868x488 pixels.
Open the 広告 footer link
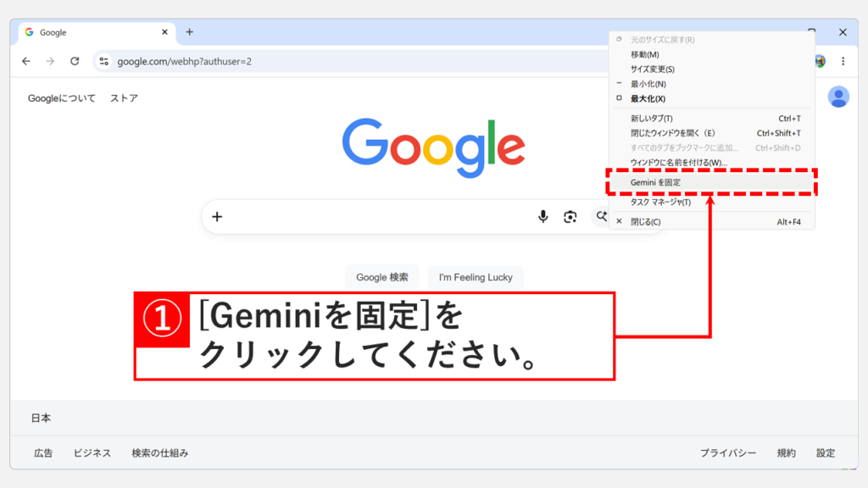pyautogui.click(x=43, y=453)
